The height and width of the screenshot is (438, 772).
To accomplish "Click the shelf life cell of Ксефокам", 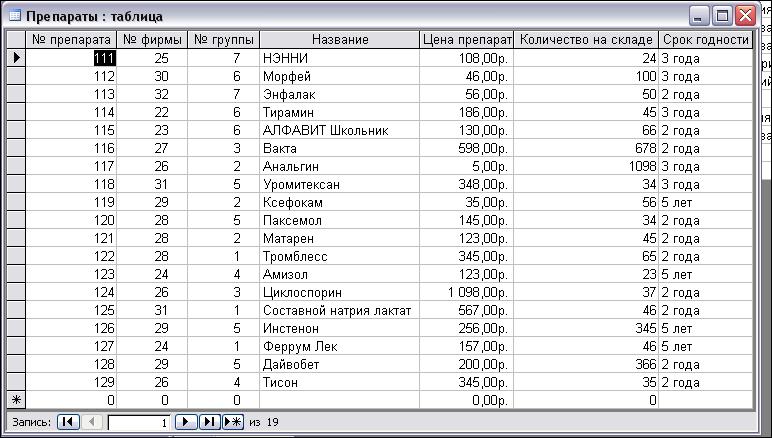I will click(x=706, y=202).
